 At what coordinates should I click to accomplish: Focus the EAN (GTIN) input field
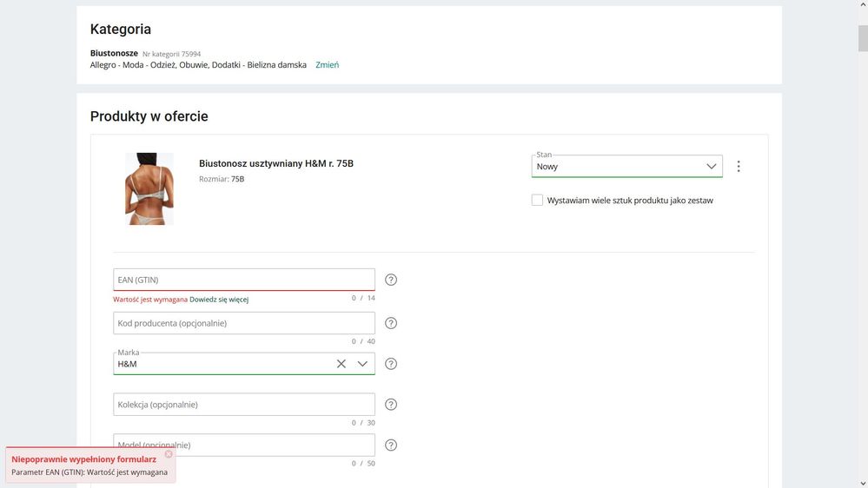244,280
